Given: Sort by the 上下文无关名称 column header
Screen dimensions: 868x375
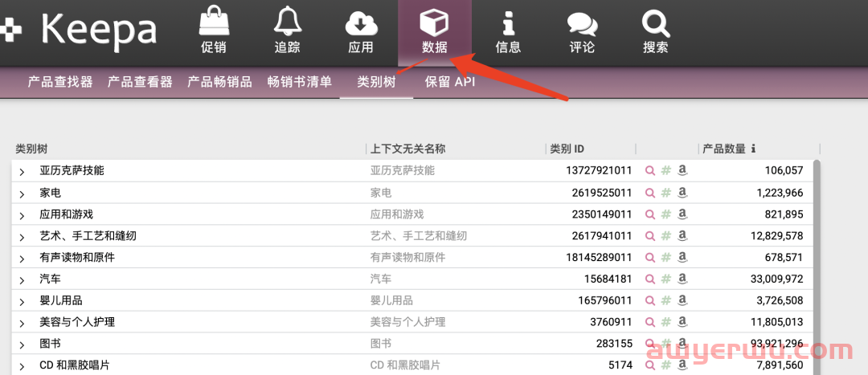Looking at the screenshot, I should (408, 149).
